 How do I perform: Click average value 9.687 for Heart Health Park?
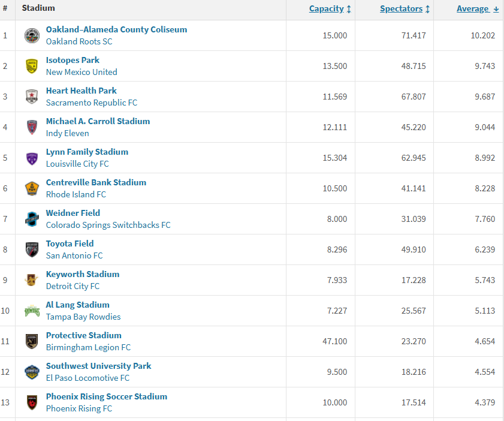pyautogui.click(x=485, y=97)
